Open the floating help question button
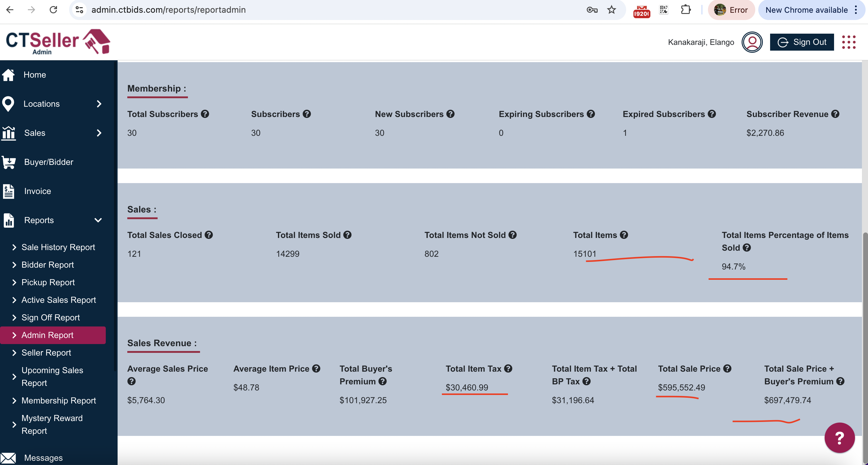 [x=839, y=438]
